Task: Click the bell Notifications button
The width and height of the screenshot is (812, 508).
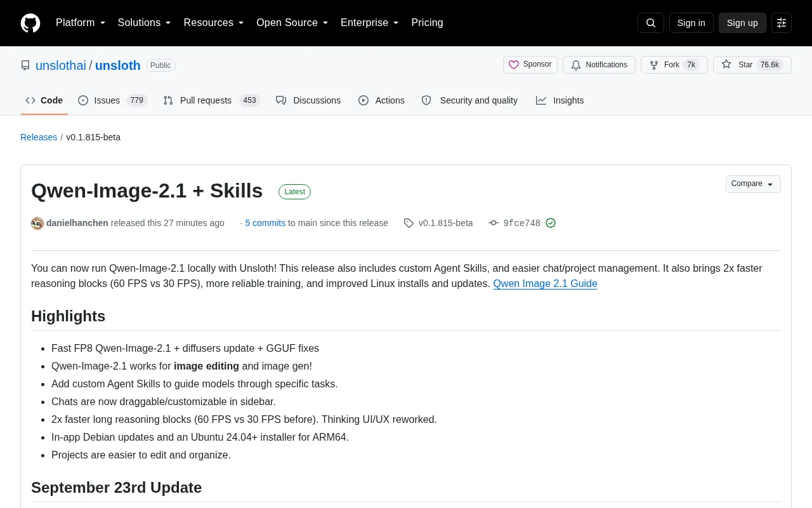Action: tap(599, 65)
